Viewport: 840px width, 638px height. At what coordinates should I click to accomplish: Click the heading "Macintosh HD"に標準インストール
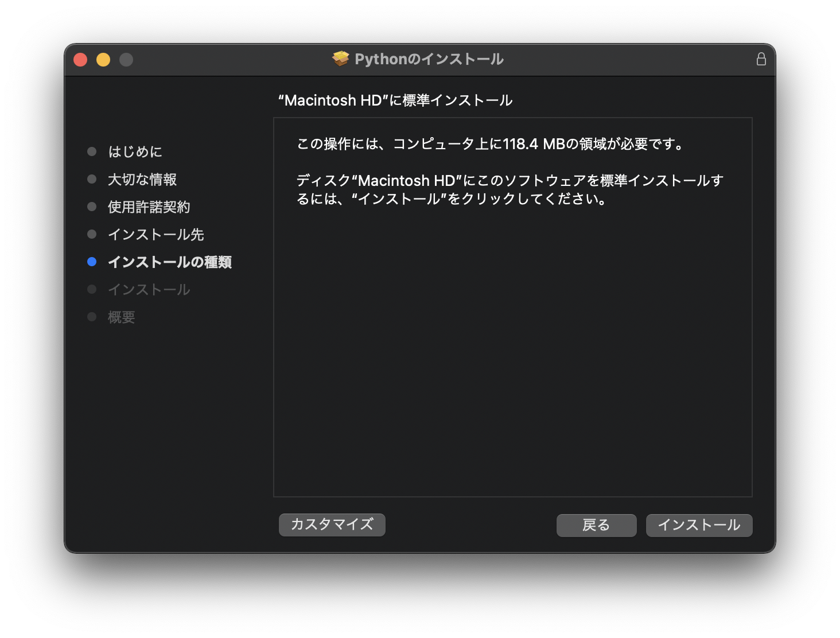(395, 100)
